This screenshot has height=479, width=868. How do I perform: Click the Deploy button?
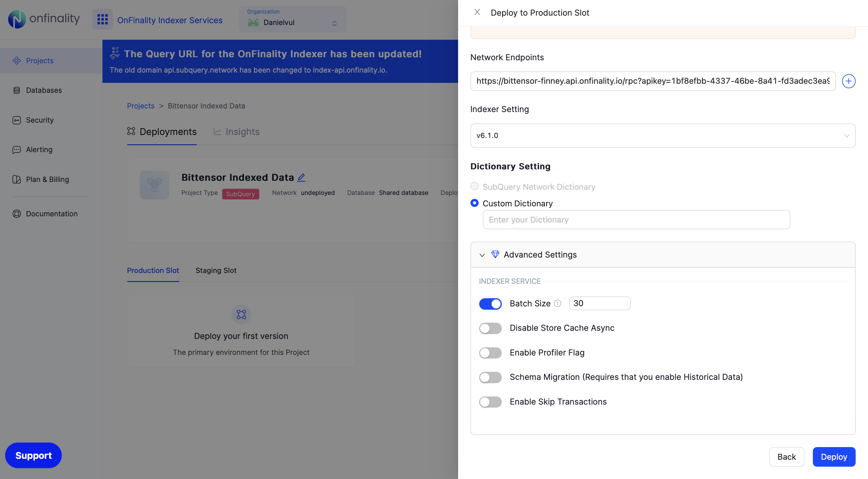click(834, 456)
